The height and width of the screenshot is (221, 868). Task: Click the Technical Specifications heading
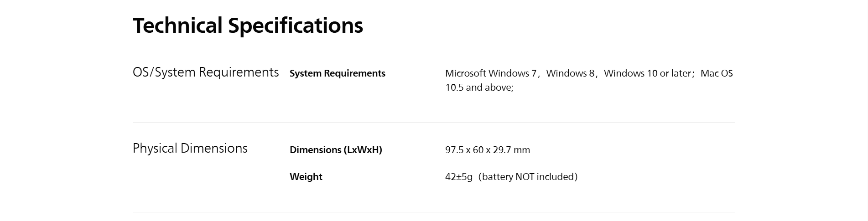(x=248, y=26)
